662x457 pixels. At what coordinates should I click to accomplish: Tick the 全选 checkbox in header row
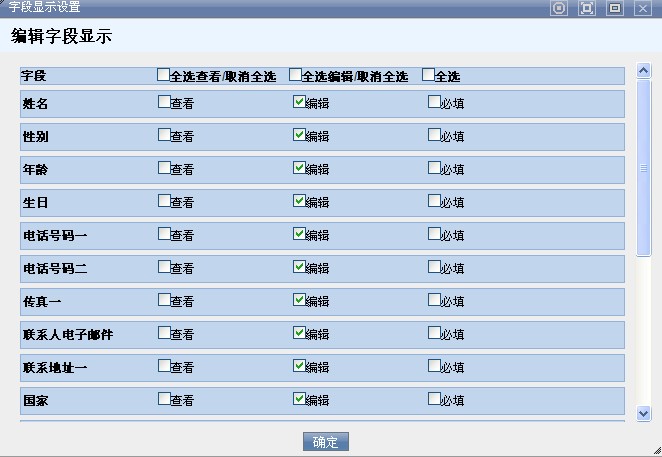428,75
